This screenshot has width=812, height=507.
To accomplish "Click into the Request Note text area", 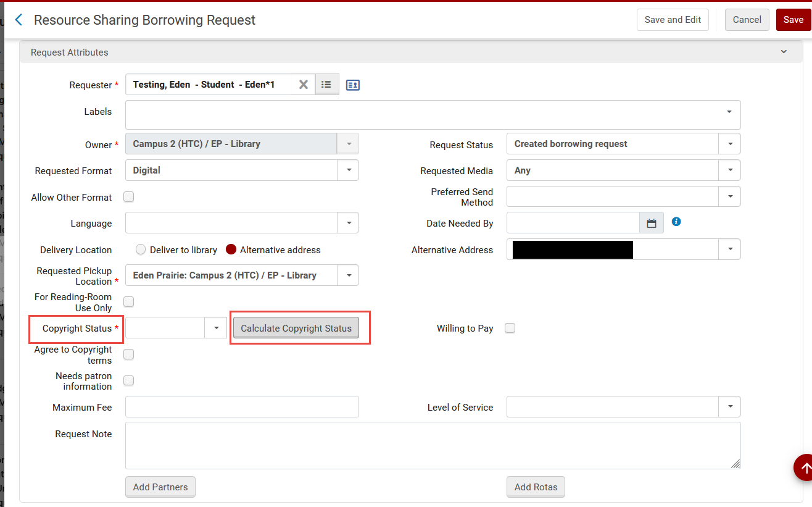I will click(433, 445).
